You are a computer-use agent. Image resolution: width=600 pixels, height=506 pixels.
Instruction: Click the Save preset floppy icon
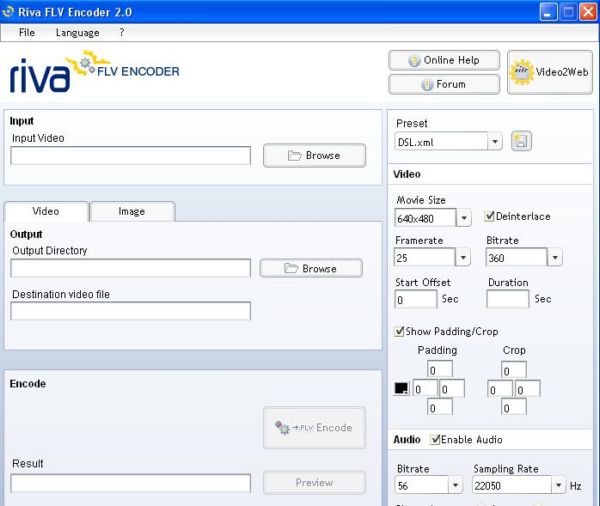521,141
